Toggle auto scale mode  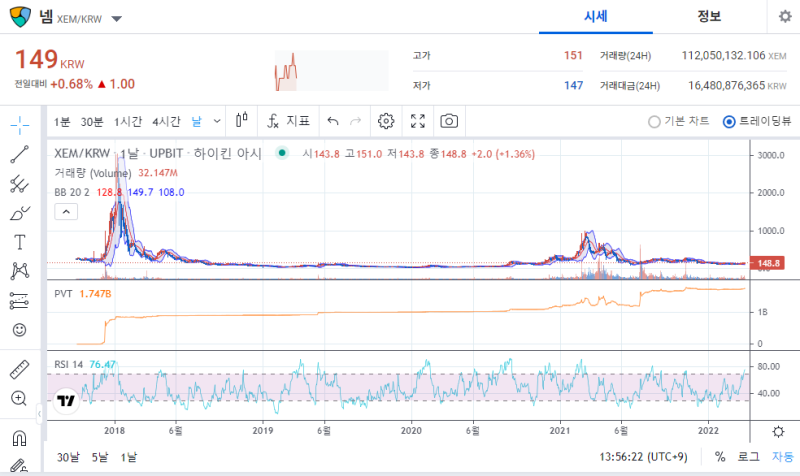coord(783,457)
